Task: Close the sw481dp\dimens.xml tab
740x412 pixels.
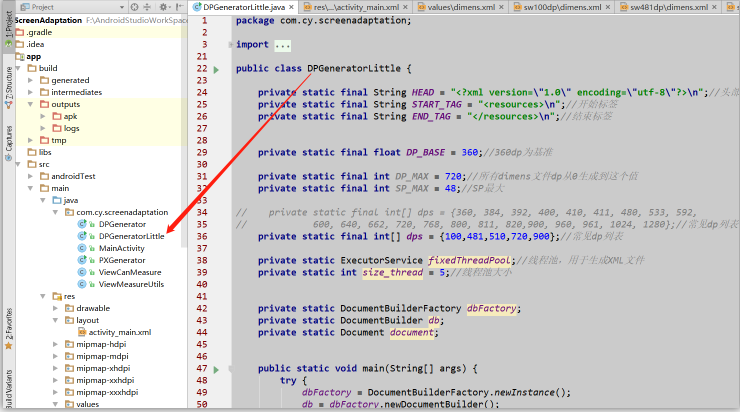Action: click(715, 7)
